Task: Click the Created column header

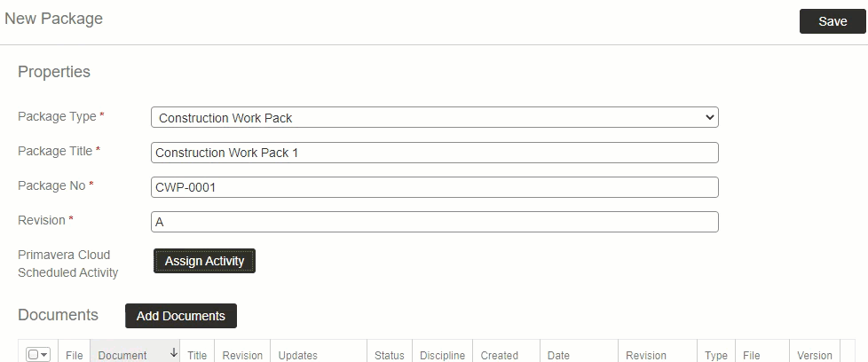Action: 500,355
